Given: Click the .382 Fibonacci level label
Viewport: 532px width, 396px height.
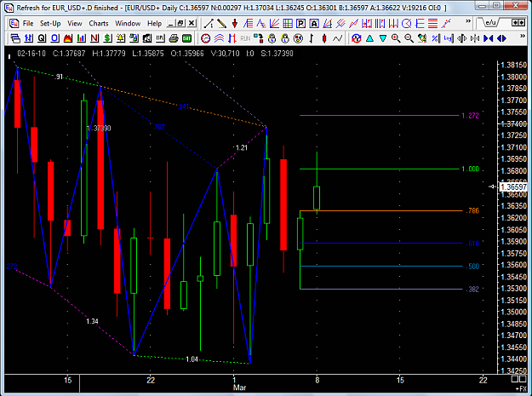Looking at the screenshot, I should tap(472, 290).
